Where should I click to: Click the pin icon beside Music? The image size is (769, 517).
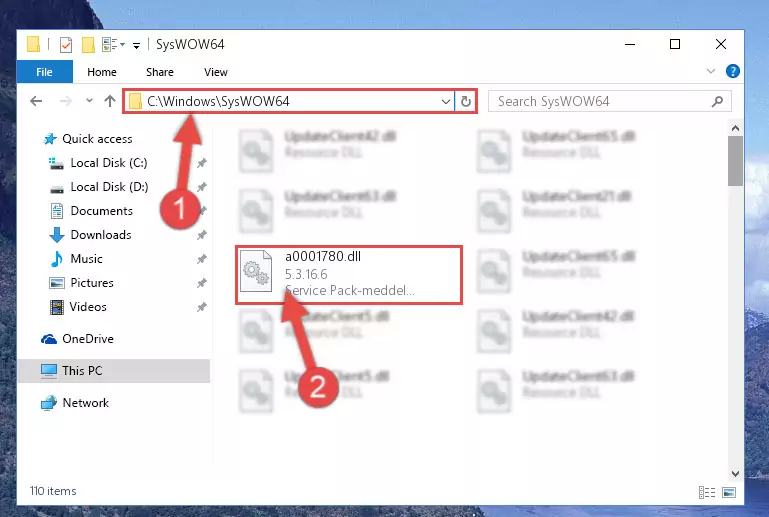click(x=202, y=259)
